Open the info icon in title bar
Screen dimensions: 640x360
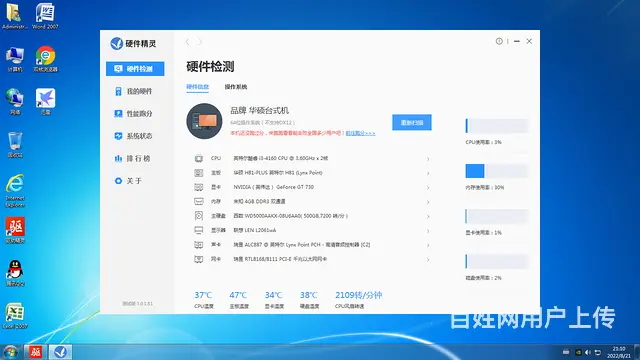pos(499,41)
